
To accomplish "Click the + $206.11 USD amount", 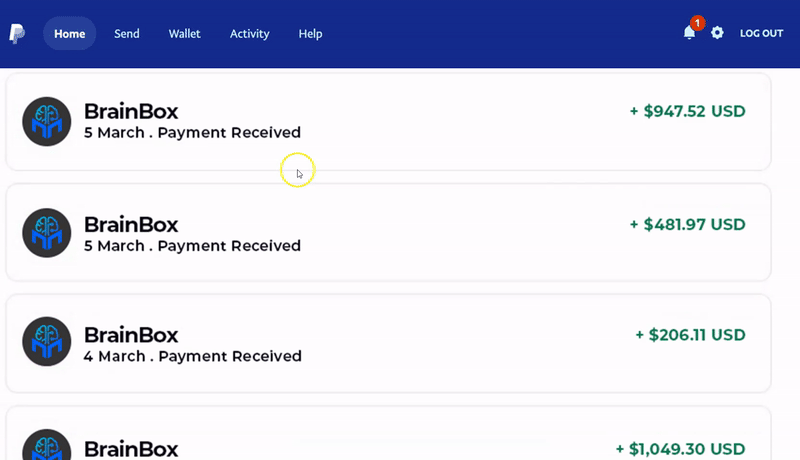I will tap(690, 335).
